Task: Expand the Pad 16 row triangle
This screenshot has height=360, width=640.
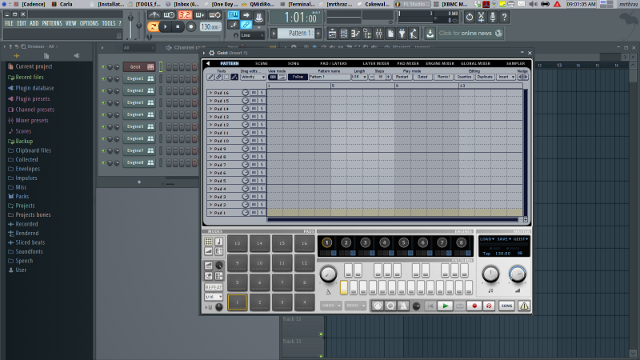Action: click(x=211, y=93)
